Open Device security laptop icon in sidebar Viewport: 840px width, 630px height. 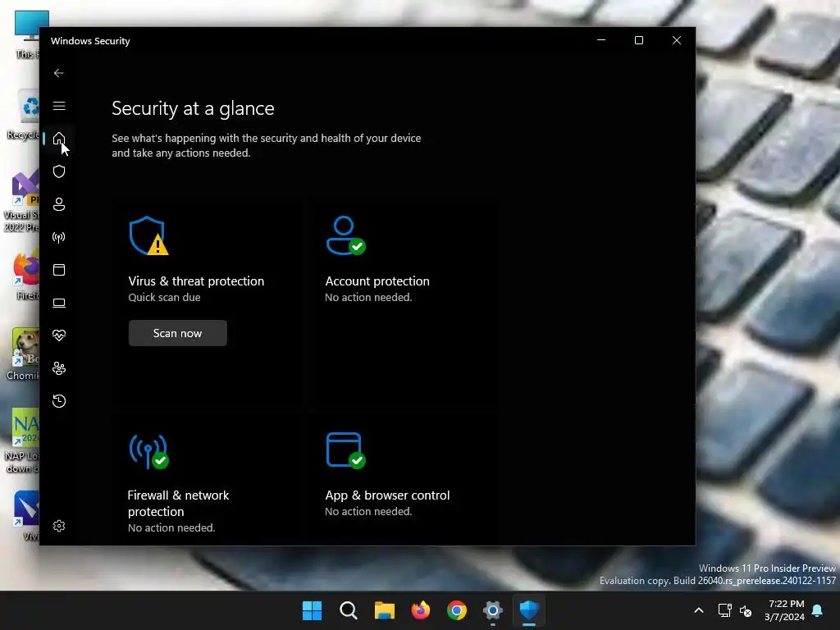59,303
